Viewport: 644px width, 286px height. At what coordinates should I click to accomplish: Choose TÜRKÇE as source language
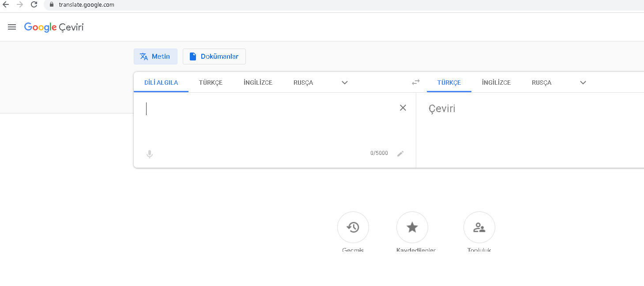(211, 83)
